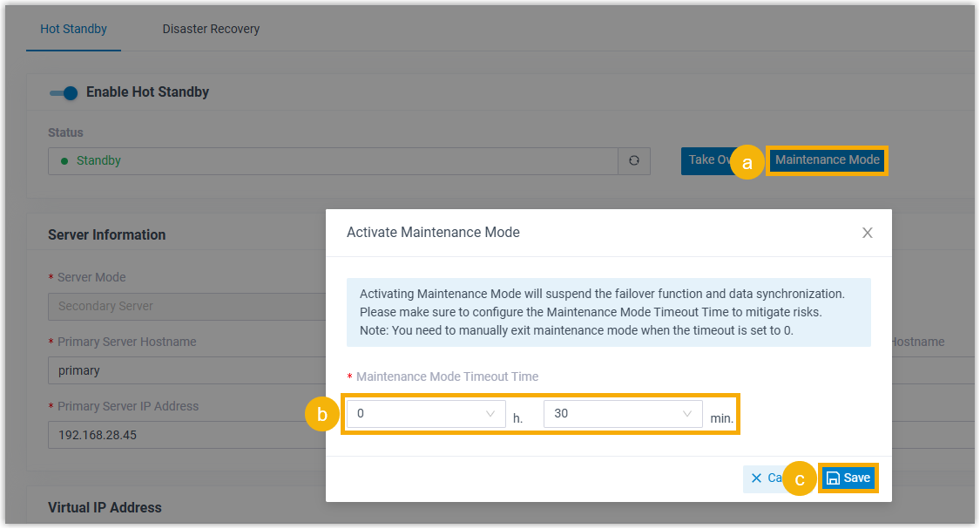The image size is (980, 529).
Task: Click the refresh icon beside Standby status
Action: [x=634, y=160]
